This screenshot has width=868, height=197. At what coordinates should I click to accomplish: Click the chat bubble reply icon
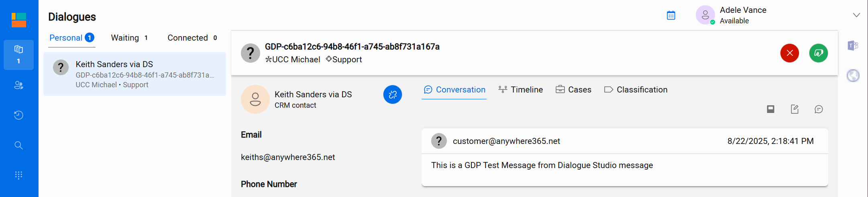819,109
